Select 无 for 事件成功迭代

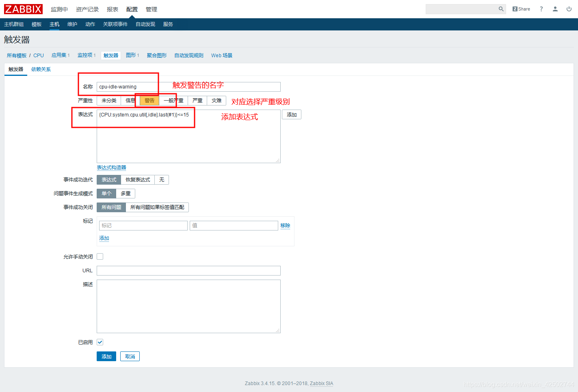(x=162, y=180)
